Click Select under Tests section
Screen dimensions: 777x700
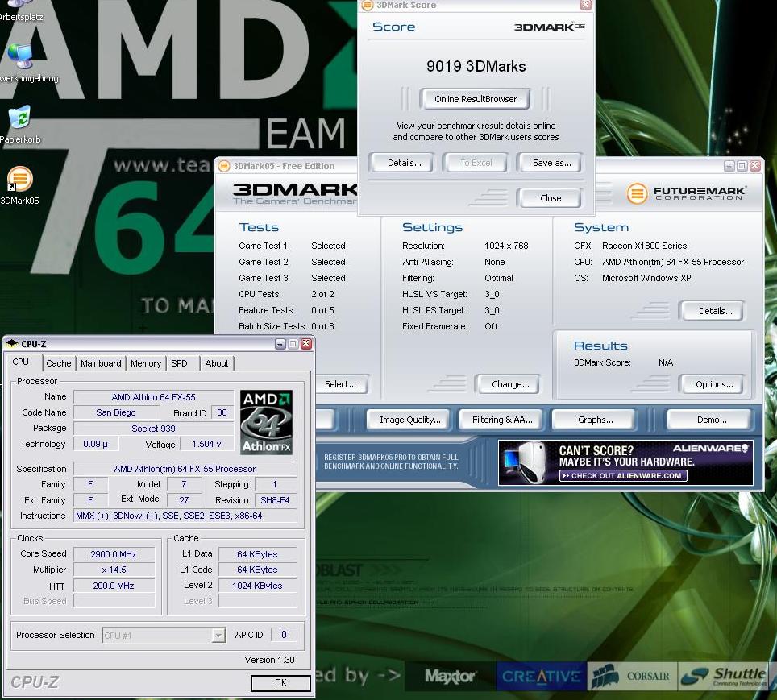[x=340, y=384]
